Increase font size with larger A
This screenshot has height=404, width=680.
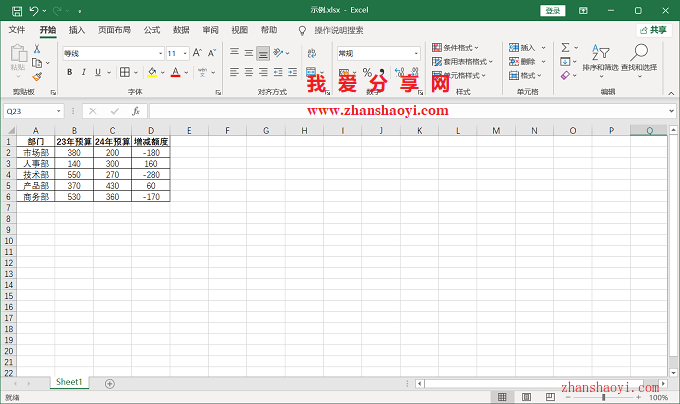[197, 53]
